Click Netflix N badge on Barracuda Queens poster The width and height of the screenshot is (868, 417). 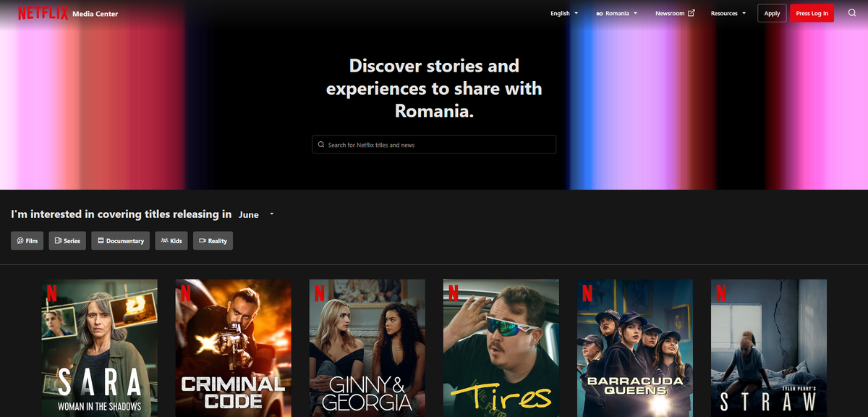586,292
